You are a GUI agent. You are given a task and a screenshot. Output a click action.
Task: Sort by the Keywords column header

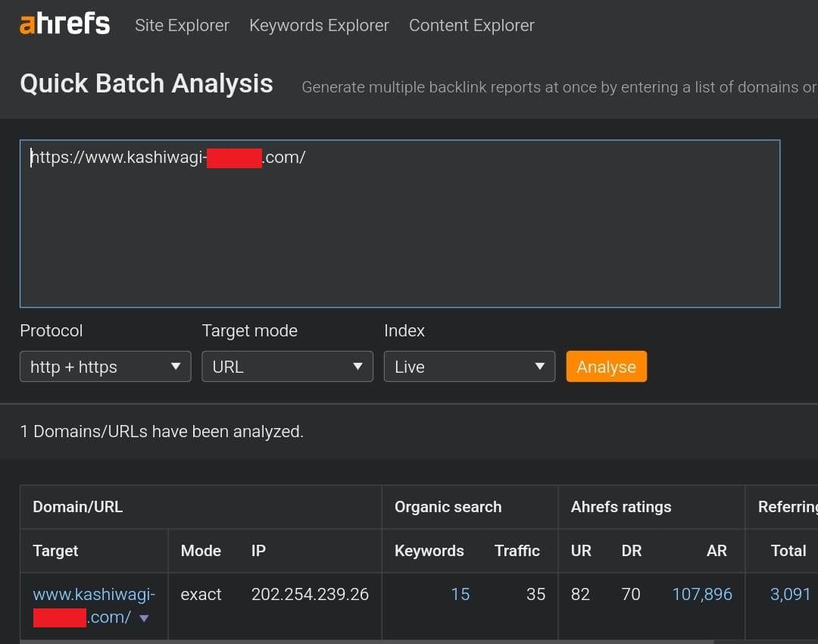point(429,551)
